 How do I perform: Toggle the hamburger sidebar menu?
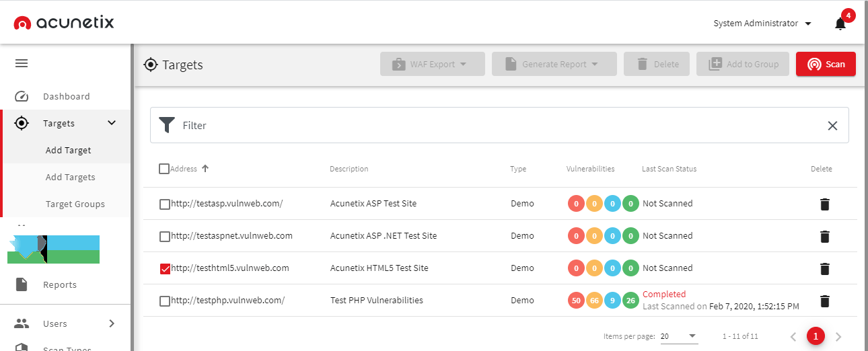22,63
